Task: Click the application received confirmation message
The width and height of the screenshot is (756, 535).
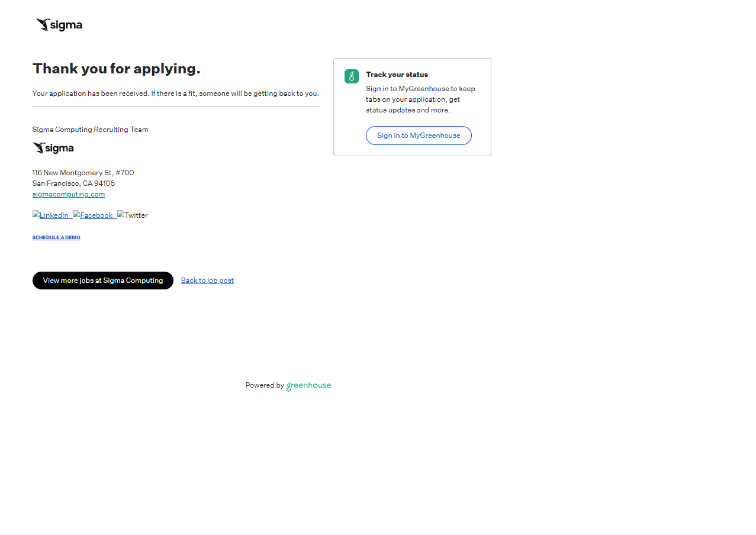Action: coord(175,94)
